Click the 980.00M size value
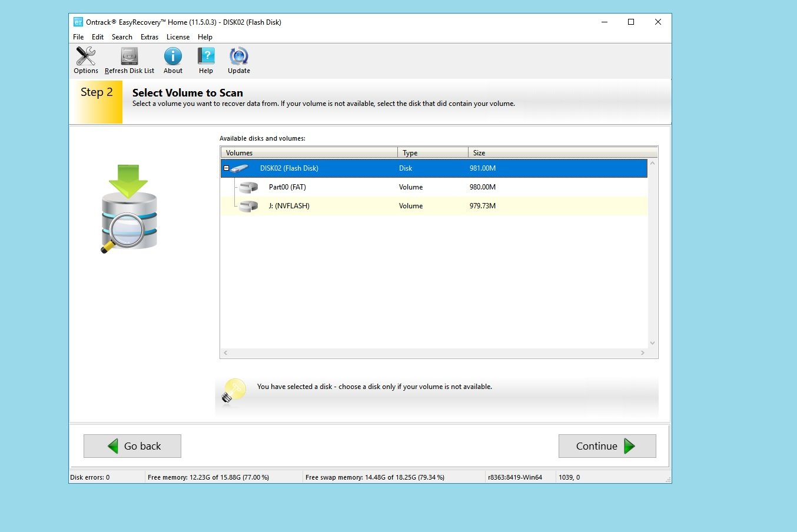Image resolution: width=797 pixels, height=532 pixels. click(483, 187)
